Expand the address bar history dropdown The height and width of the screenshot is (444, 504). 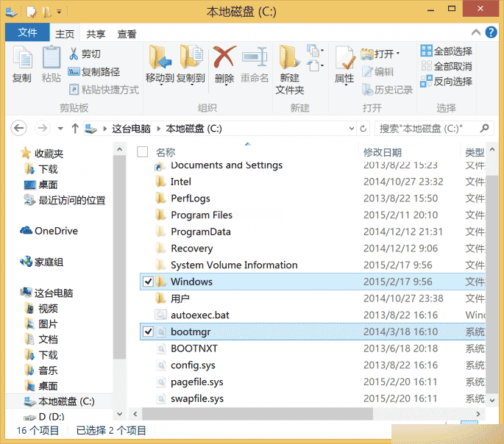click(x=352, y=129)
